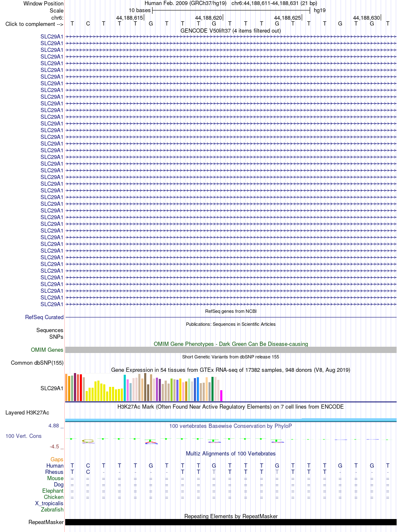The width and height of the screenshot is (397, 532).
Task: Click the dark green bar in GTEx chart
Action: [213, 389]
